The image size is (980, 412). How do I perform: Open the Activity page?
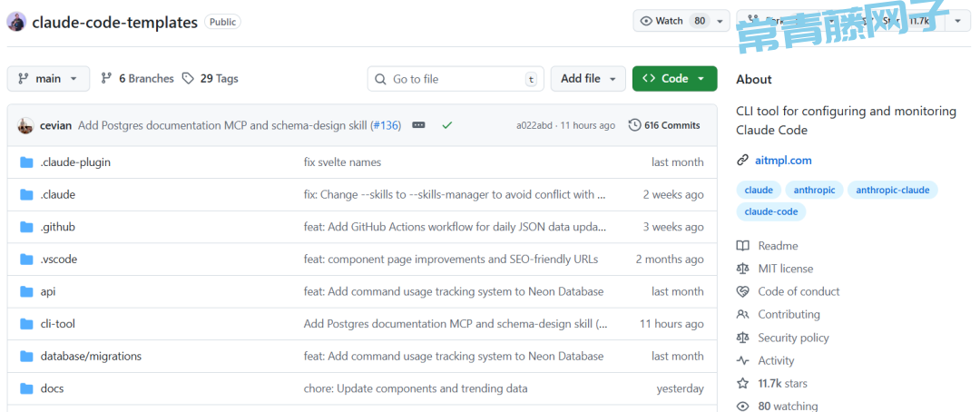pyautogui.click(x=776, y=360)
